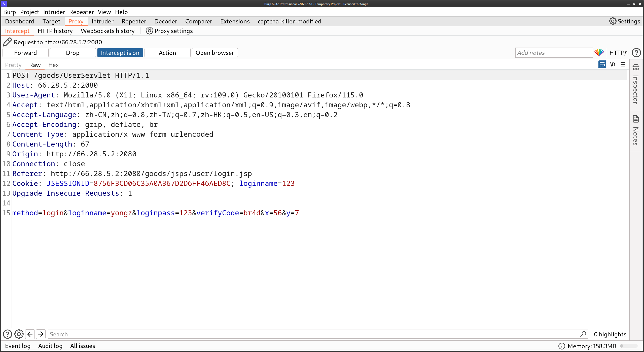The image size is (644, 352).
Task: Switch to the Decoder tab
Action: pos(166,21)
